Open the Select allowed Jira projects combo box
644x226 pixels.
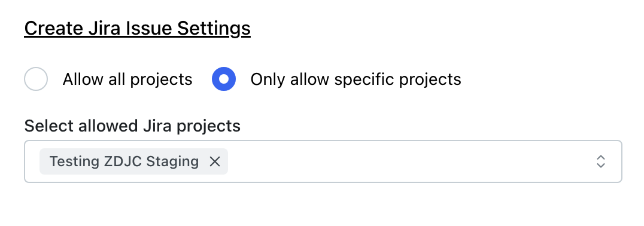[323, 161]
